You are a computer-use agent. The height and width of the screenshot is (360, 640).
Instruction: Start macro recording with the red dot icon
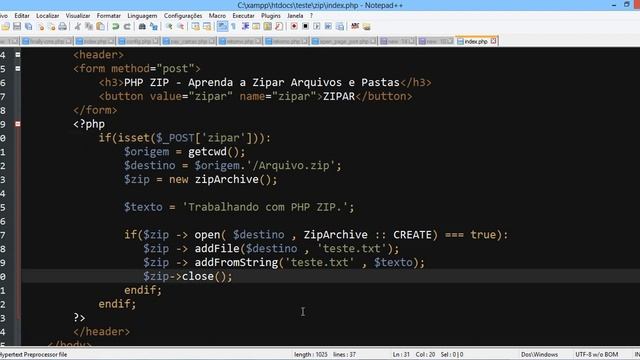(294, 27)
